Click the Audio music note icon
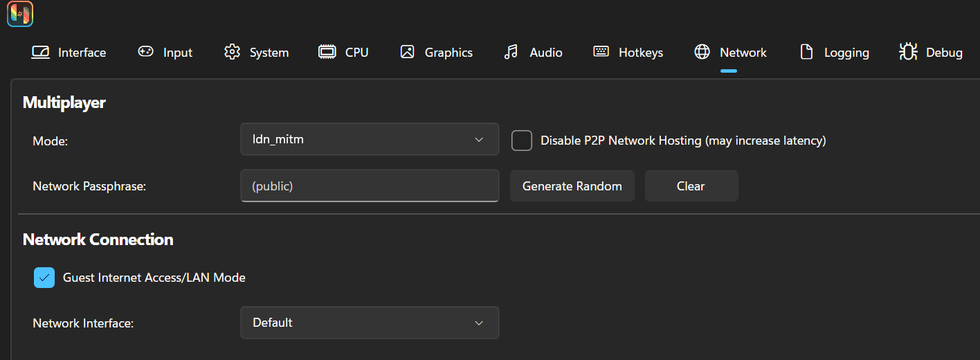Screen dimensions: 980x360 point(511,52)
